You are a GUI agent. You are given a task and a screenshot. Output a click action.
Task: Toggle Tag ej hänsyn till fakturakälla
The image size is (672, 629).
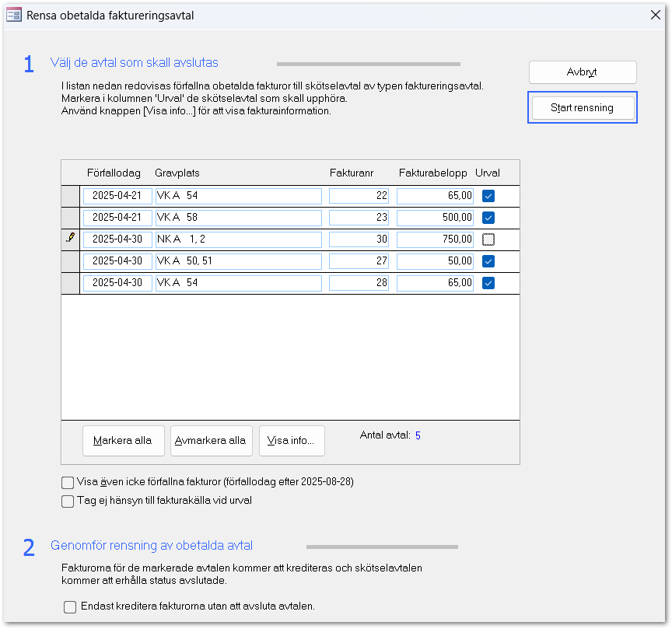(x=68, y=501)
